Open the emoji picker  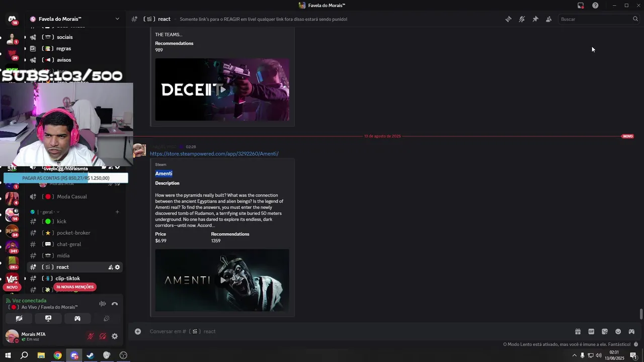tap(618, 331)
